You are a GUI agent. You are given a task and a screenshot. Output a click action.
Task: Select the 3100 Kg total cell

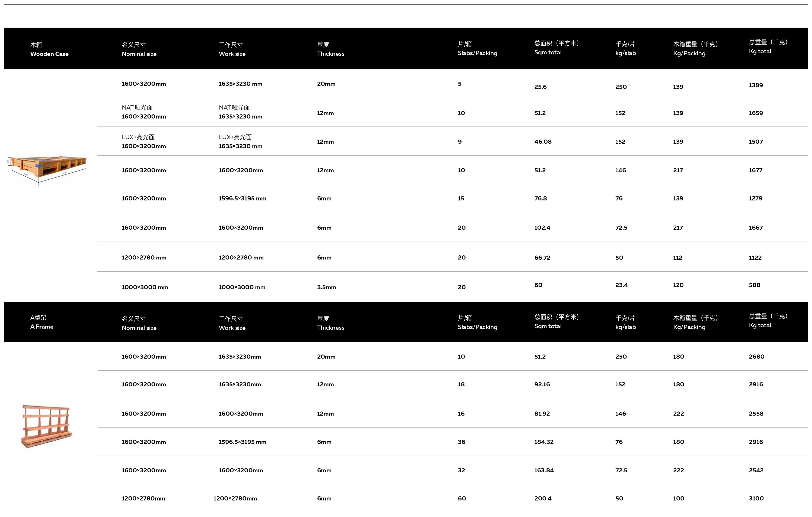756,498
